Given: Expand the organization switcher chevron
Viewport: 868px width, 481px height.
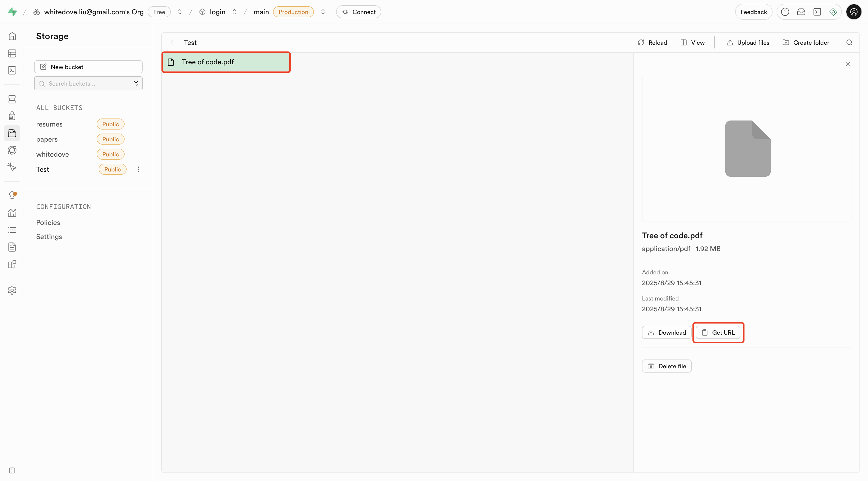Looking at the screenshot, I should 180,12.
